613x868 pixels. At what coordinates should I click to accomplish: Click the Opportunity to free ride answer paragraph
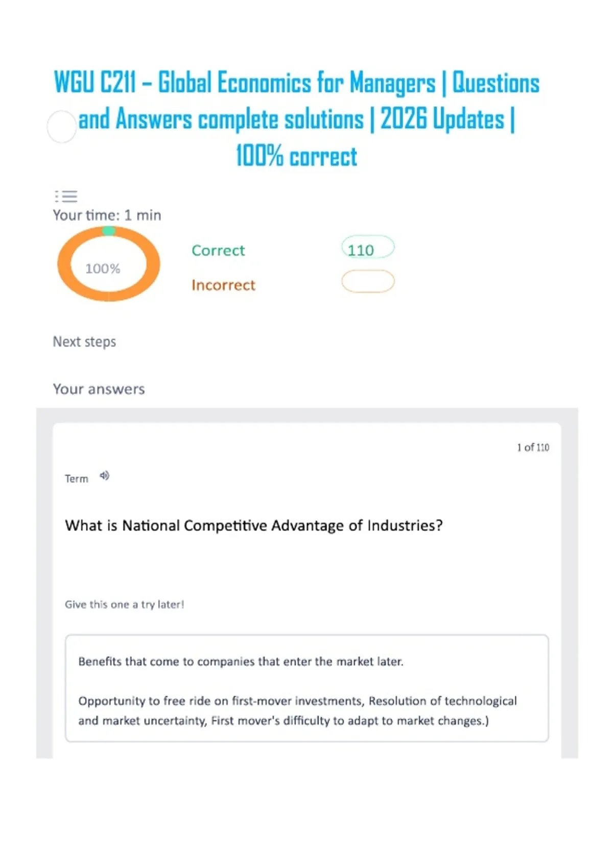[x=297, y=711]
